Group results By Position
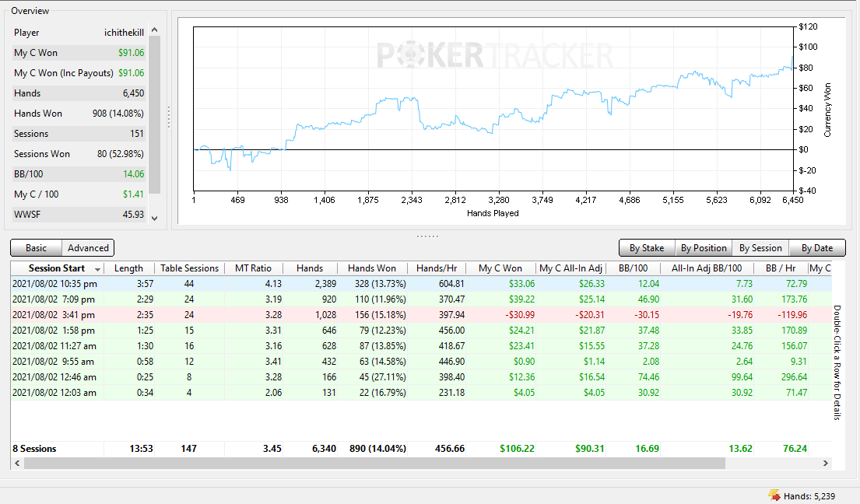860x504 pixels. (704, 247)
